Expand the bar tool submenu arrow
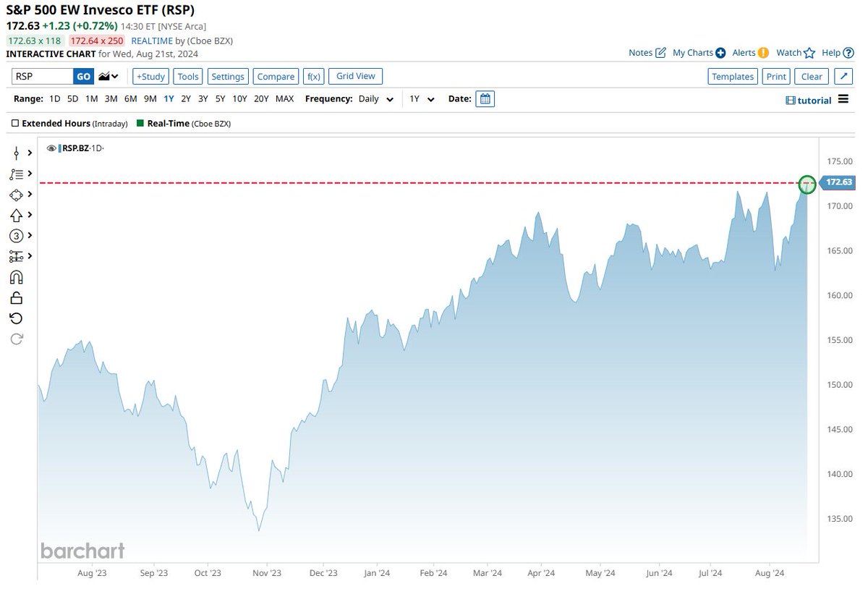Screen dimensions: 868x589 click(30, 153)
